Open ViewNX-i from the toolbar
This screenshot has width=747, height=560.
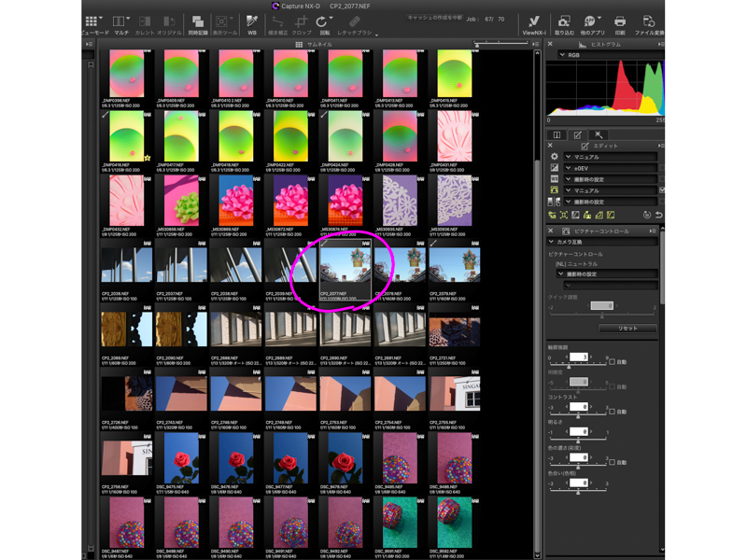tap(533, 23)
